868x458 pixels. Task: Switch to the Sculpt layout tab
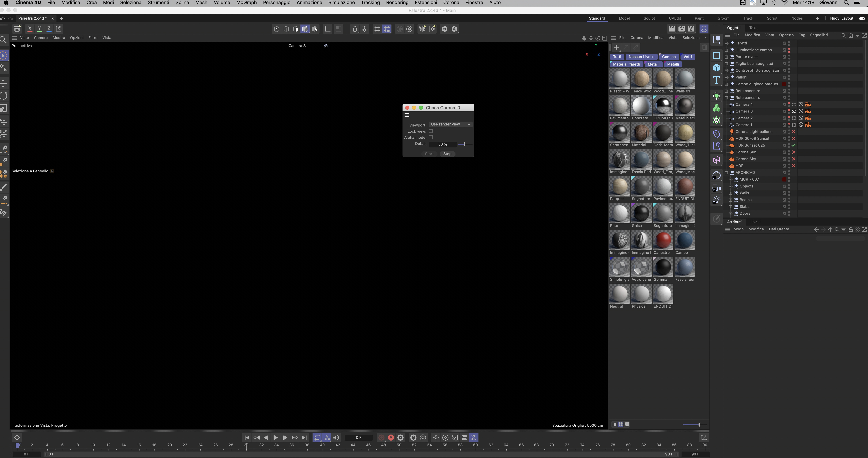pyautogui.click(x=649, y=18)
